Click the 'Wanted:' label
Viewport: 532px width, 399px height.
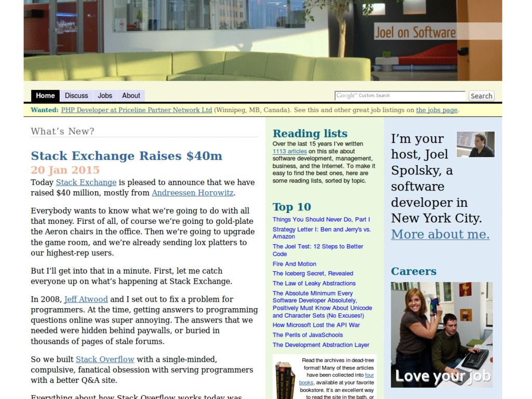click(x=45, y=110)
